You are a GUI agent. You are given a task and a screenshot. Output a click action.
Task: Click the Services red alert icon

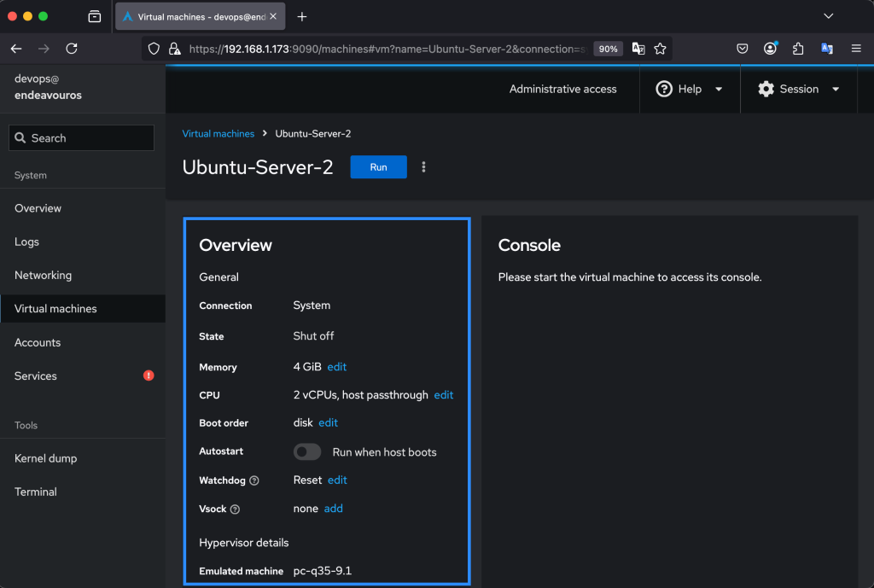[149, 376]
